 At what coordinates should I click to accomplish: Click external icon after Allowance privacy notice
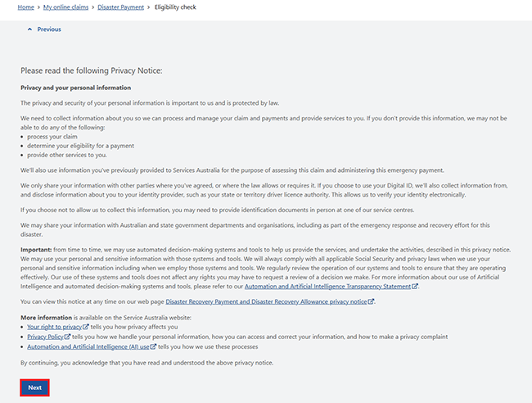point(371,301)
